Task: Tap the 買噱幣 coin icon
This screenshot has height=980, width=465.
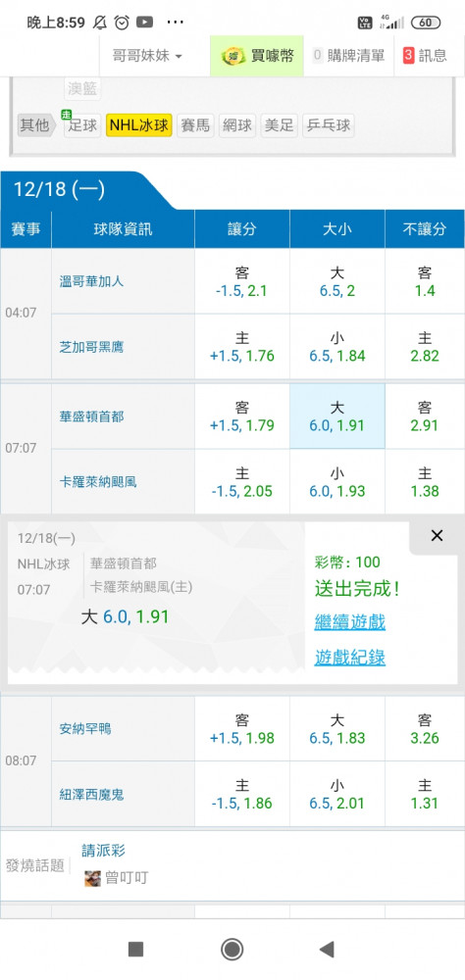Action: pyautogui.click(x=234, y=56)
